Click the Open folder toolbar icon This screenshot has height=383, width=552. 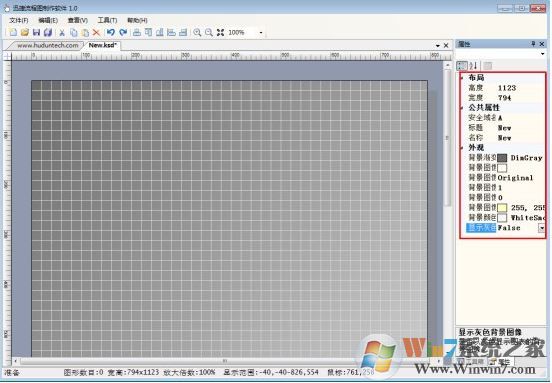pos(25,33)
